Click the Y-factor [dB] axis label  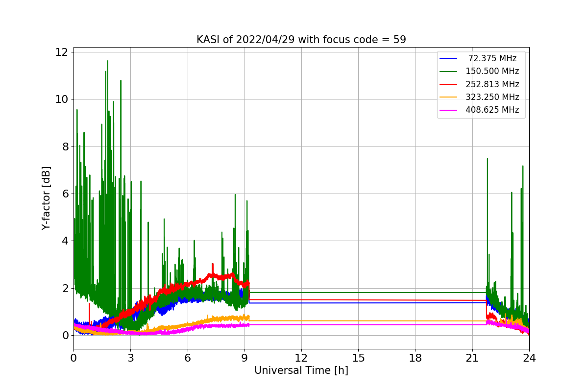tap(46, 198)
